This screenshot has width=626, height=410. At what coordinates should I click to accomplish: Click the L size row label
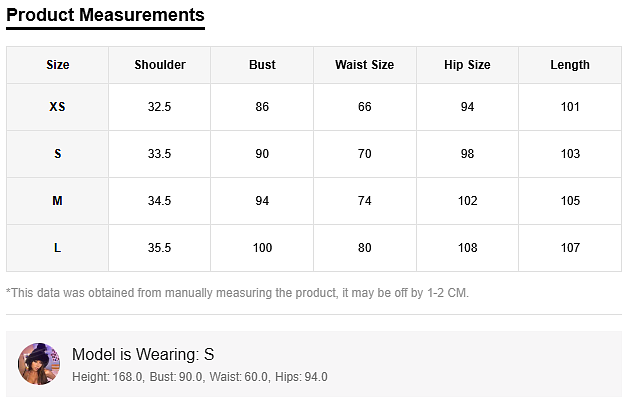58,248
